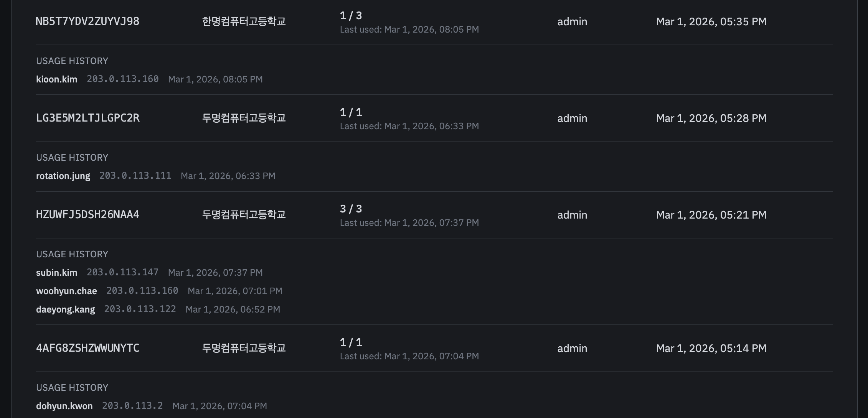Click the 'Last used' 07:37 PM timestamp
868x418 pixels.
(x=409, y=223)
